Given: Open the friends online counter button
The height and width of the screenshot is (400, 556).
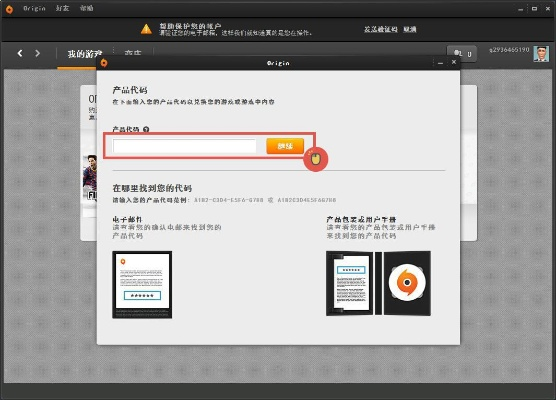Looking at the screenshot, I should coord(462,54).
